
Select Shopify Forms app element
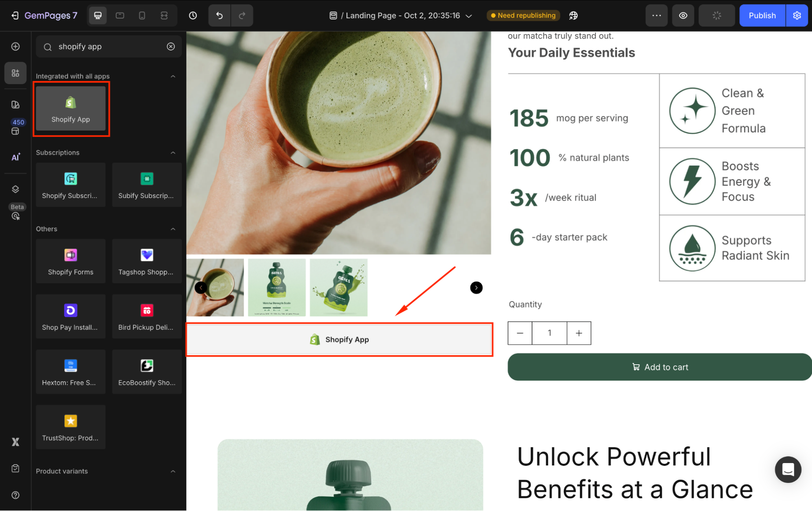(71, 261)
